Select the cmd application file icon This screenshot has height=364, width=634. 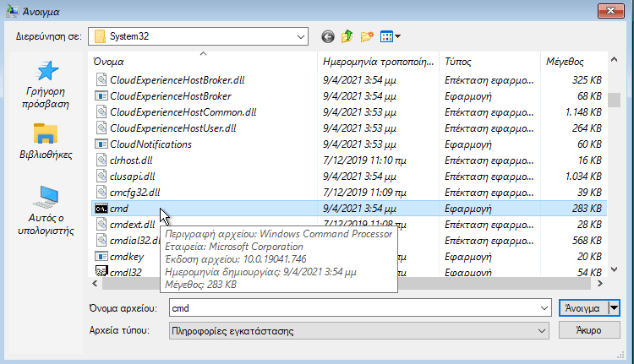[x=101, y=209]
